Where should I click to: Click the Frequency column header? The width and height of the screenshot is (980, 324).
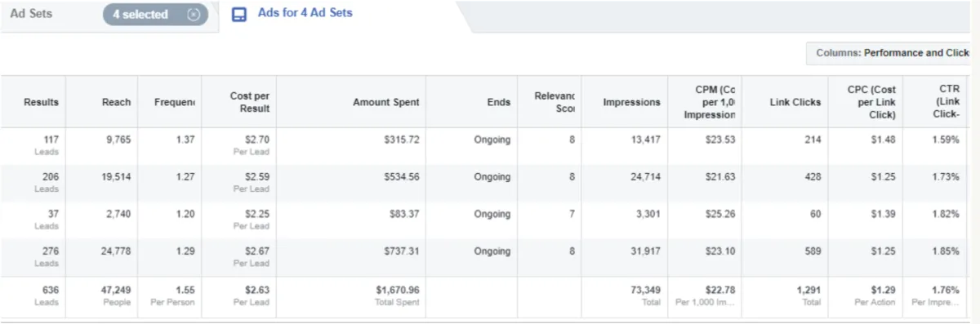pyautogui.click(x=175, y=102)
